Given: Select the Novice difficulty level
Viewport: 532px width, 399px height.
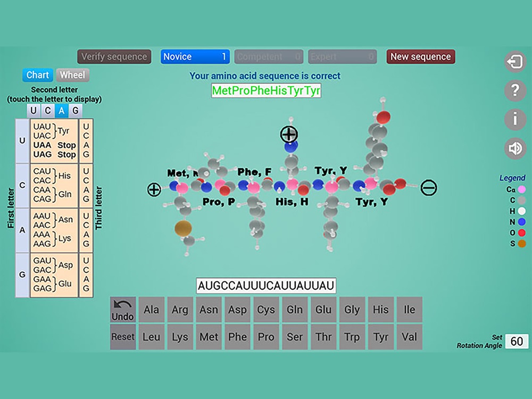Looking at the screenshot, I should pyautogui.click(x=195, y=57).
